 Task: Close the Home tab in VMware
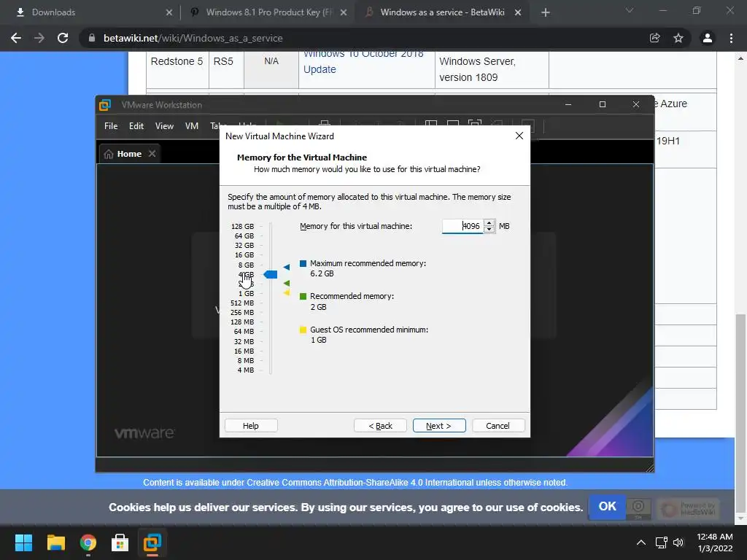click(152, 153)
